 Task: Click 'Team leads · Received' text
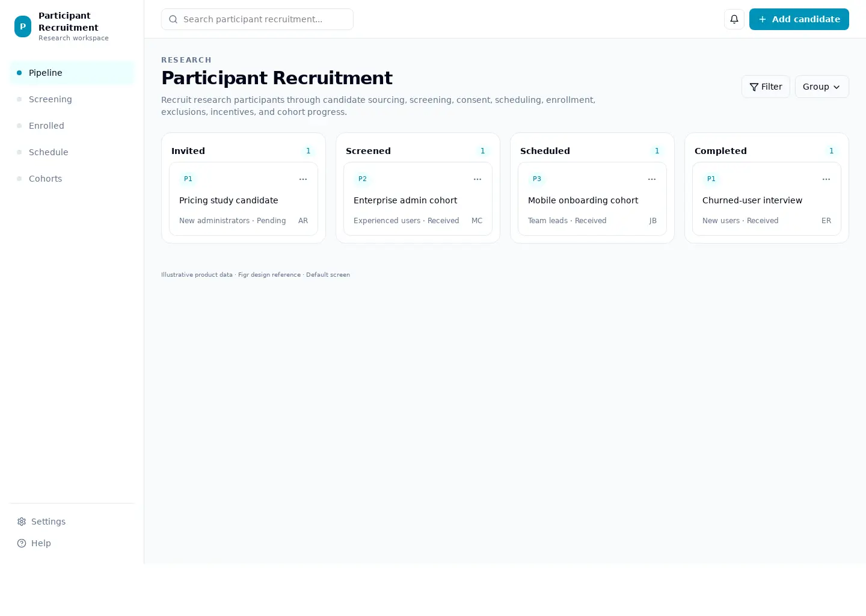(x=567, y=221)
